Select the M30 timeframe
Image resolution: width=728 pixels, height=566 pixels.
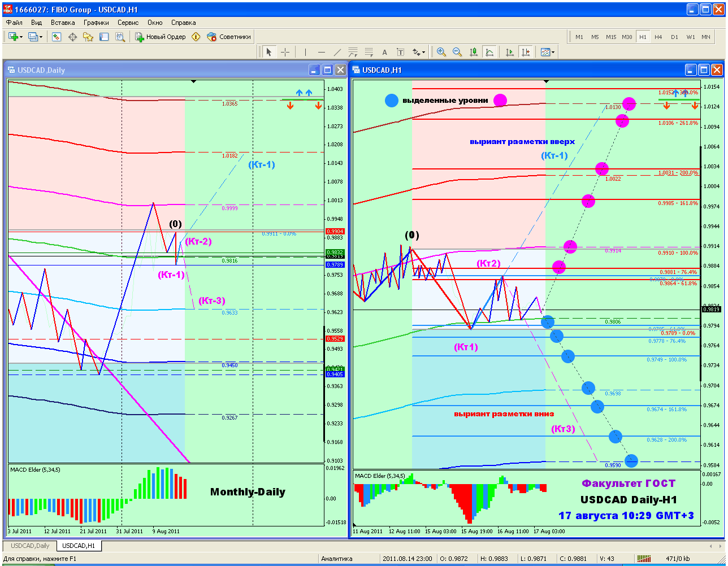click(x=627, y=37)
